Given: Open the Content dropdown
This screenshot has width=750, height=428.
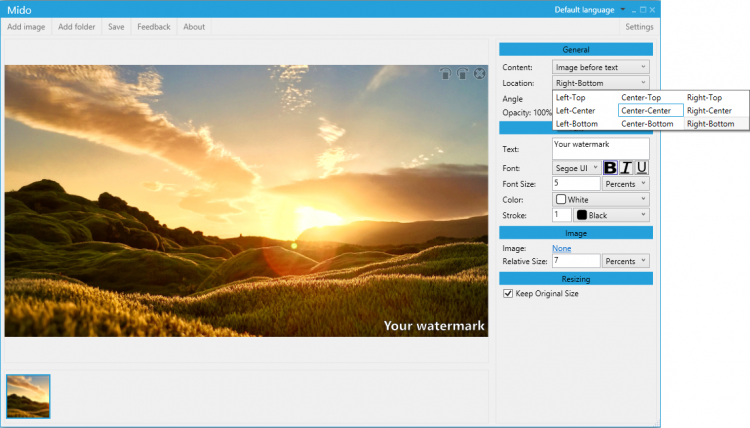Looking at the screenshot, I should click(600, 67).
